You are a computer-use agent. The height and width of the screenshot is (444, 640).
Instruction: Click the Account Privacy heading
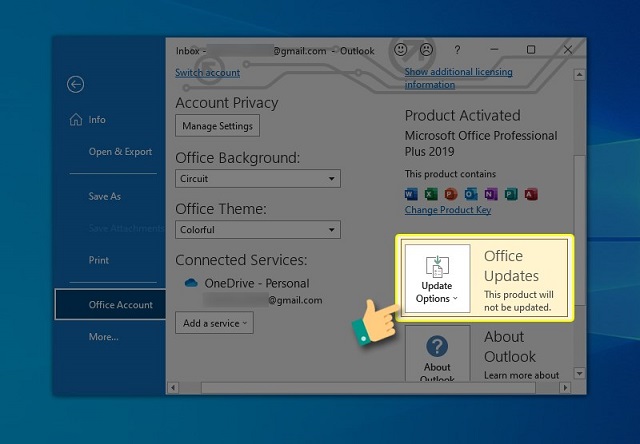(227, 102)
